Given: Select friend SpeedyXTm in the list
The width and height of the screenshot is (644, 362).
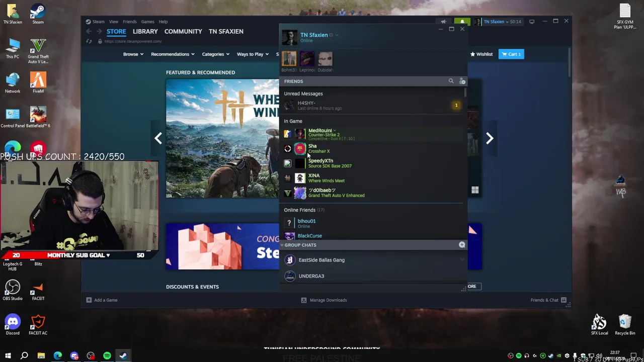Looking at the screenshot, I should [372, 163].
